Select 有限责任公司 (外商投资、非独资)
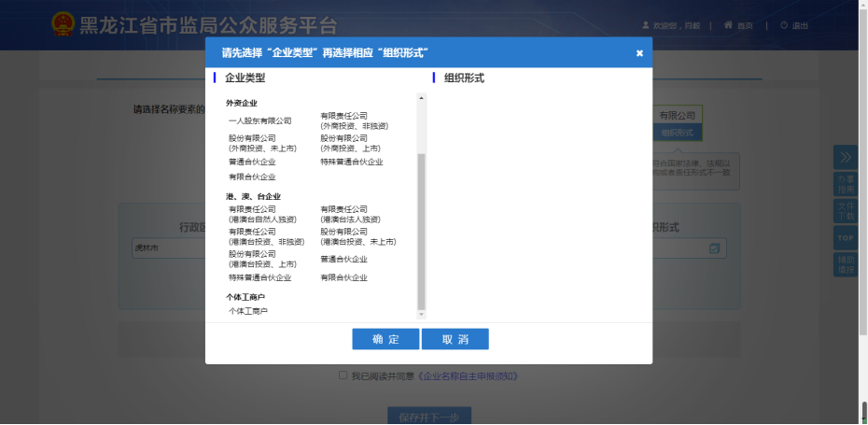This screenshot has height=425, width=868. pyautogui.click(x=355, y=120)
